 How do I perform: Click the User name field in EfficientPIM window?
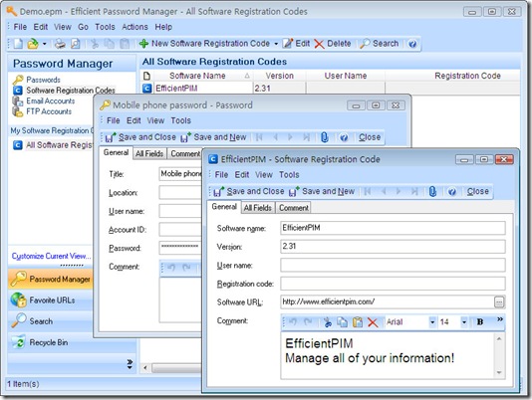[x=393, y=265]
